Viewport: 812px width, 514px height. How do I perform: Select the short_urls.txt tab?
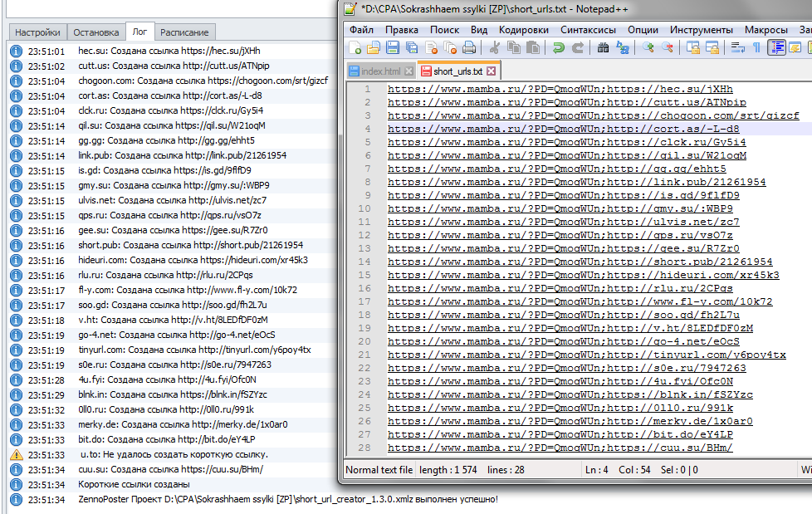pyautogui.click(x=457, y=71)
